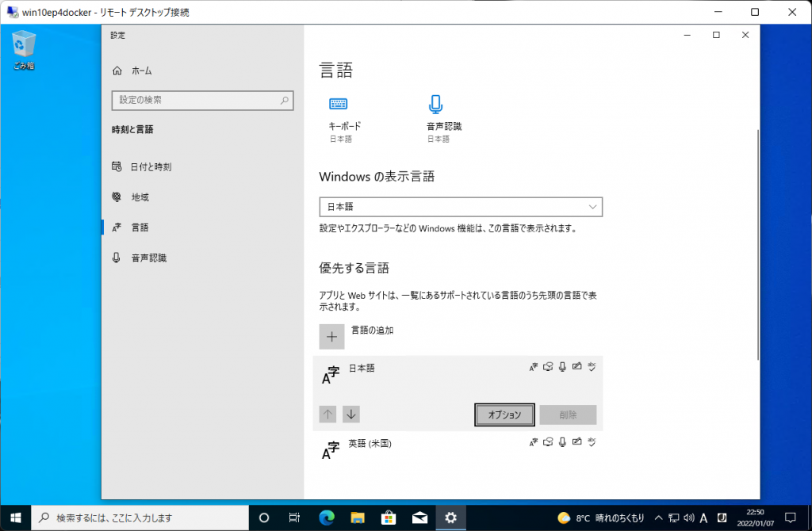Open the ごみ箱 desktop icon

pyautogui.click(x=23, y=50)
